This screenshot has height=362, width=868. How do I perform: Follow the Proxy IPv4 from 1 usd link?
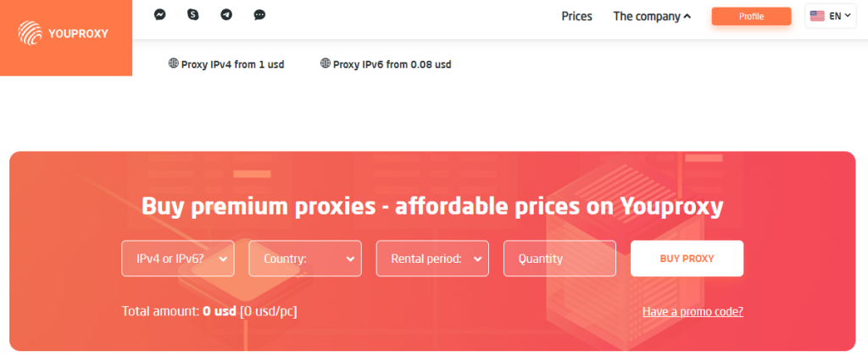click(x=232, y=64)
